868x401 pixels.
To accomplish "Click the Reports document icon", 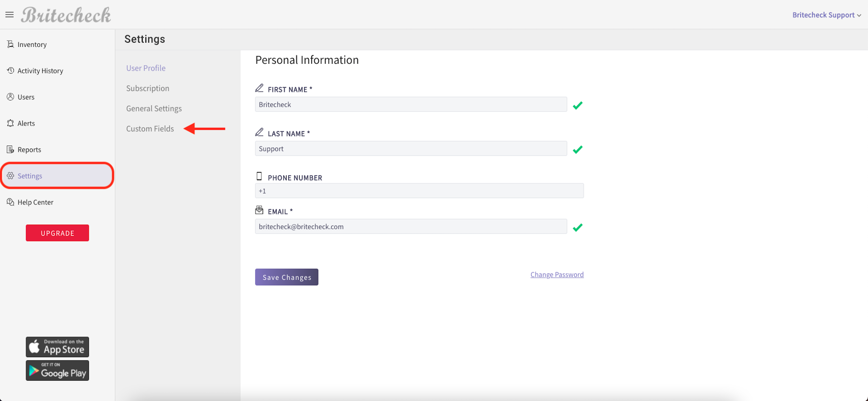I will point(10,149).
